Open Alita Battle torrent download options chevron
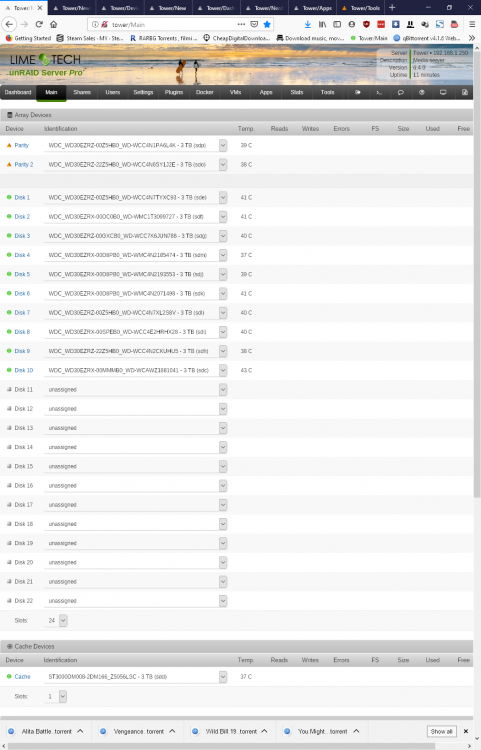 (x=80, y=731)
